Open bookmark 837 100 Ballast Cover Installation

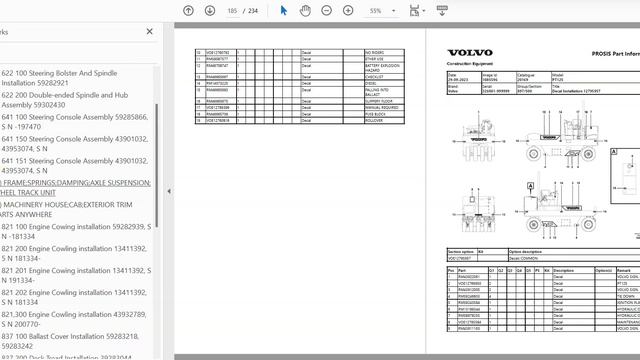coord(70,342)
